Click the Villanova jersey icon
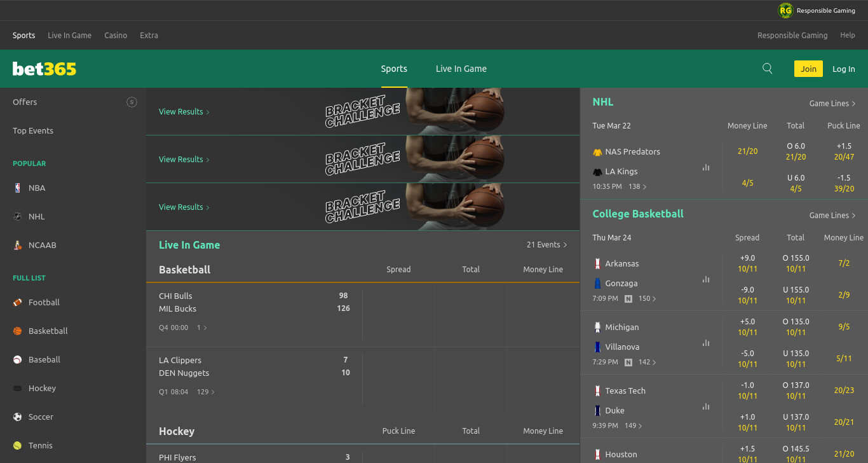Screen dimensions: 868x463 point(597,347)
